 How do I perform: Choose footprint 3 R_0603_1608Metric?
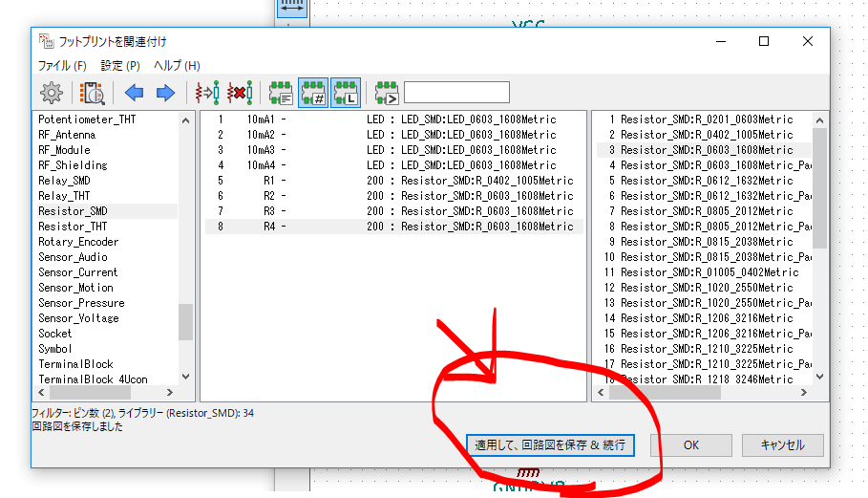(x=704, y=150)
